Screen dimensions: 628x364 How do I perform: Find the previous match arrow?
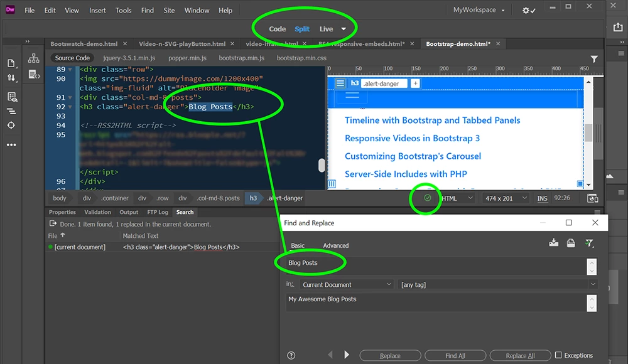[330, 355]
